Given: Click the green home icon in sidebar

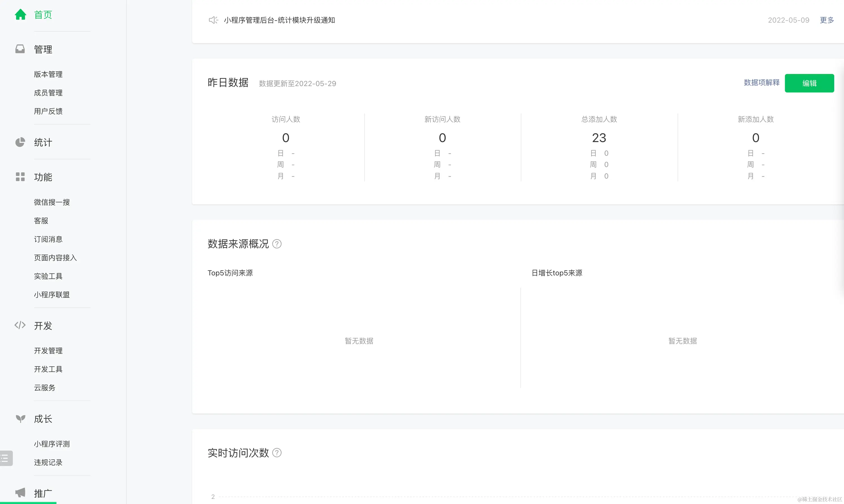Looking at the screenshot, I should coord(20,15).
